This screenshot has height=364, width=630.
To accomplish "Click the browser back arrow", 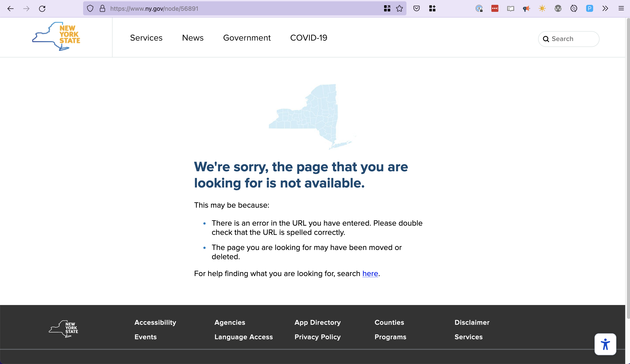I will (x=11, y=9).
